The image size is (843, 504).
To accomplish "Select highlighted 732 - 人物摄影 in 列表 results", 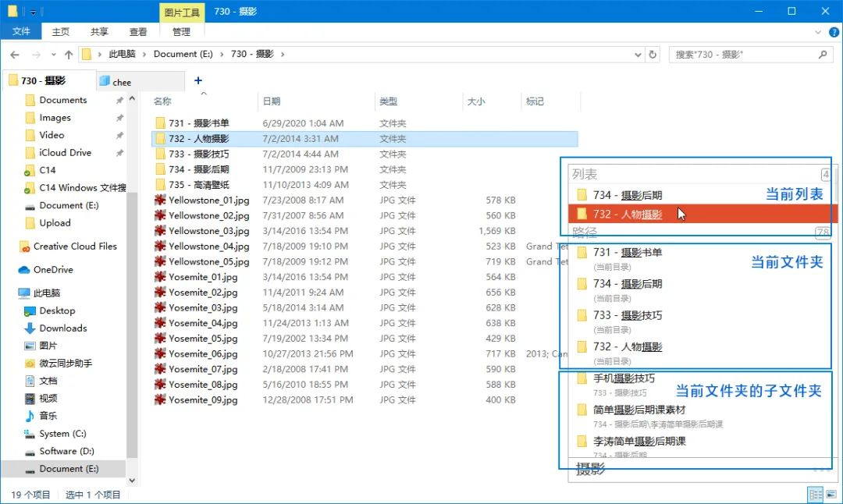I will pos(702,214).
